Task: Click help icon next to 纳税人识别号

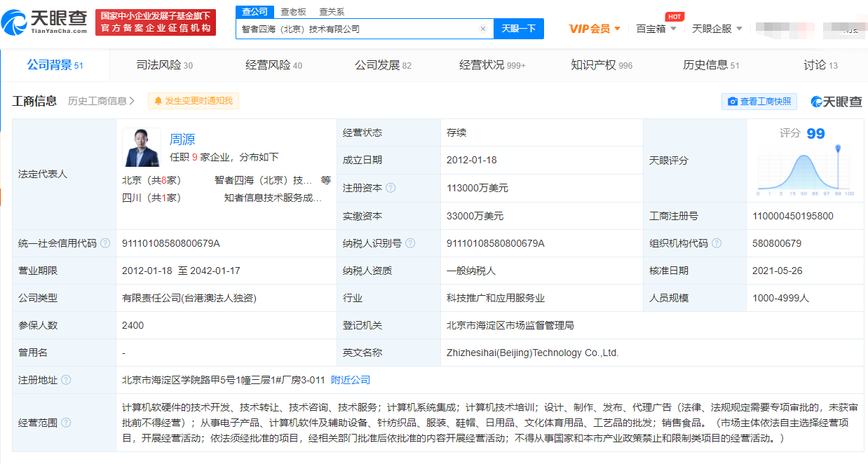Action: [x=410, y=243]
